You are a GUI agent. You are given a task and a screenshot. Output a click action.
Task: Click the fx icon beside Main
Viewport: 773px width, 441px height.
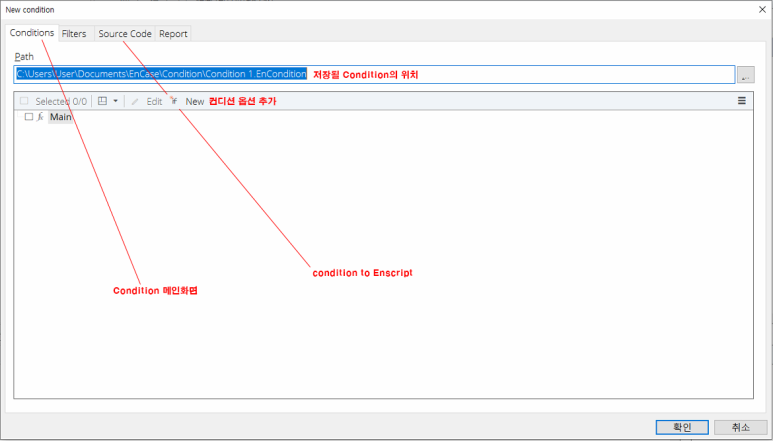click(x=41, y=117)
